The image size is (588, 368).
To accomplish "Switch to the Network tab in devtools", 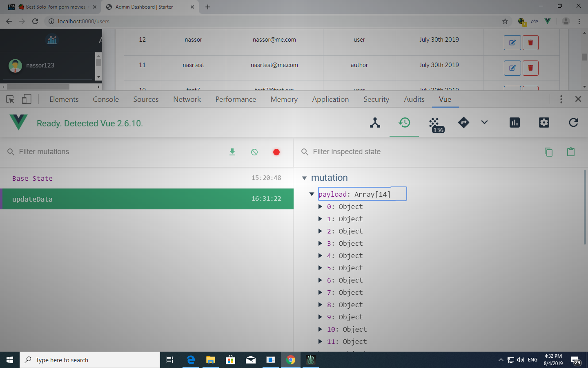I will (x=187, y=99).
